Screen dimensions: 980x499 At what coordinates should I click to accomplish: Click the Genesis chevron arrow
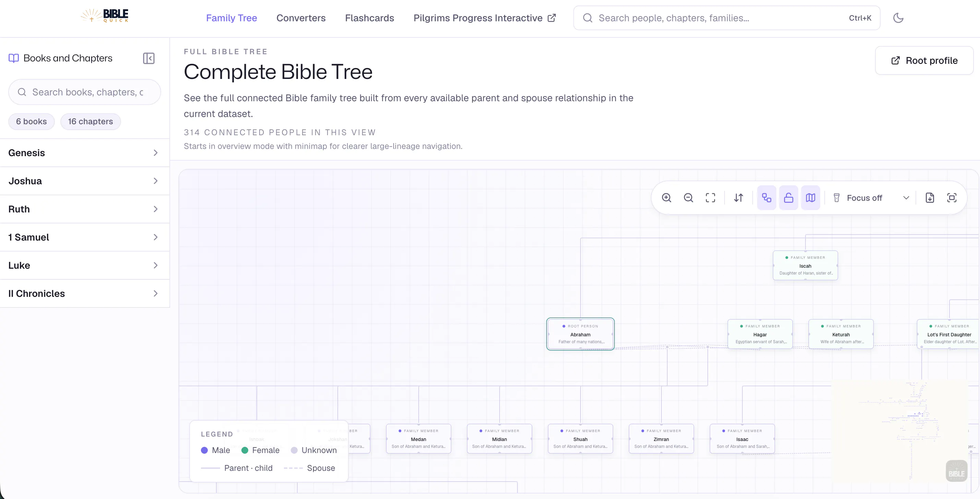pos(156,153)
